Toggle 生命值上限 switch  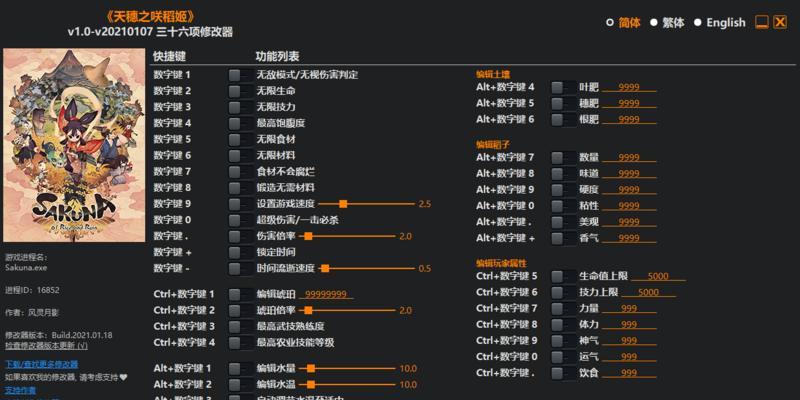point(563,277)
